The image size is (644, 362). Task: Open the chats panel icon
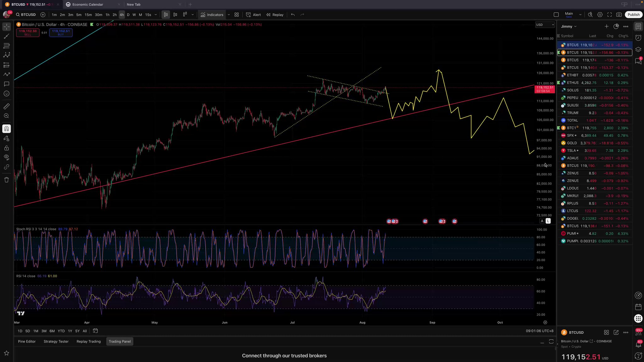[638, 61]
